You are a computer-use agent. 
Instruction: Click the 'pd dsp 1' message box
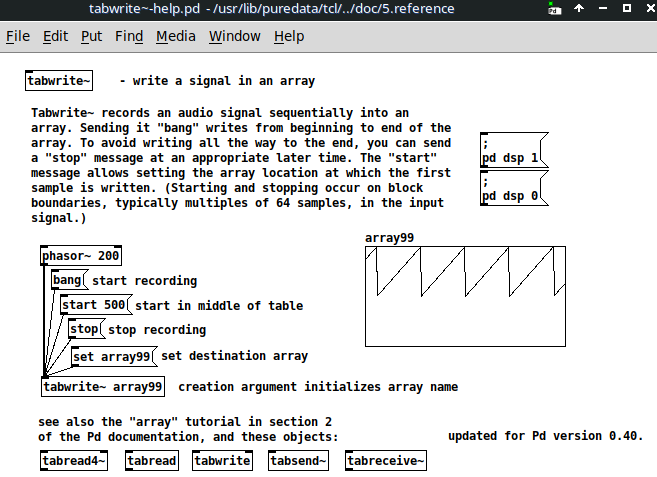(514, 150)
